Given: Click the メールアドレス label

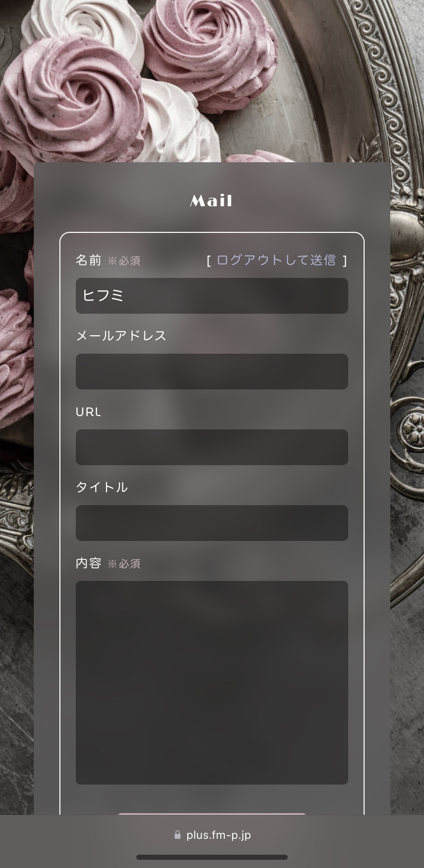Looking at the screenshot, I should coord(121,336).
